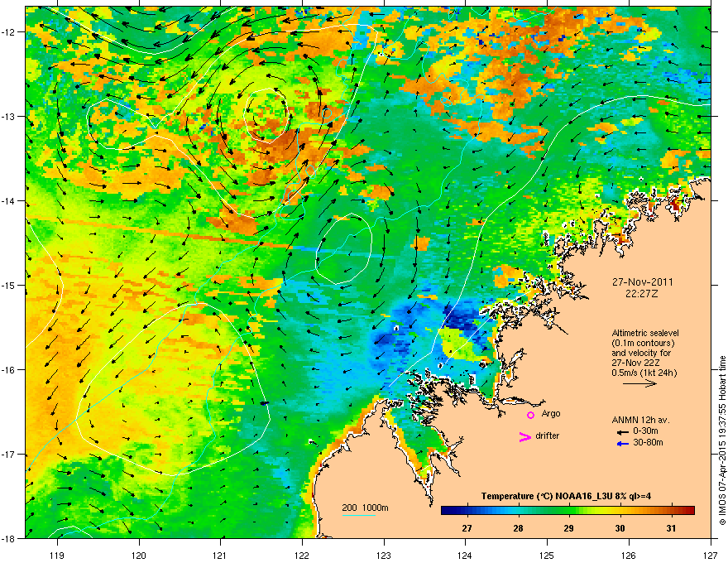The height and width of the screenshot is (563, 728).
Task: Click the latitude axis label '-13'
Action: 9,116
